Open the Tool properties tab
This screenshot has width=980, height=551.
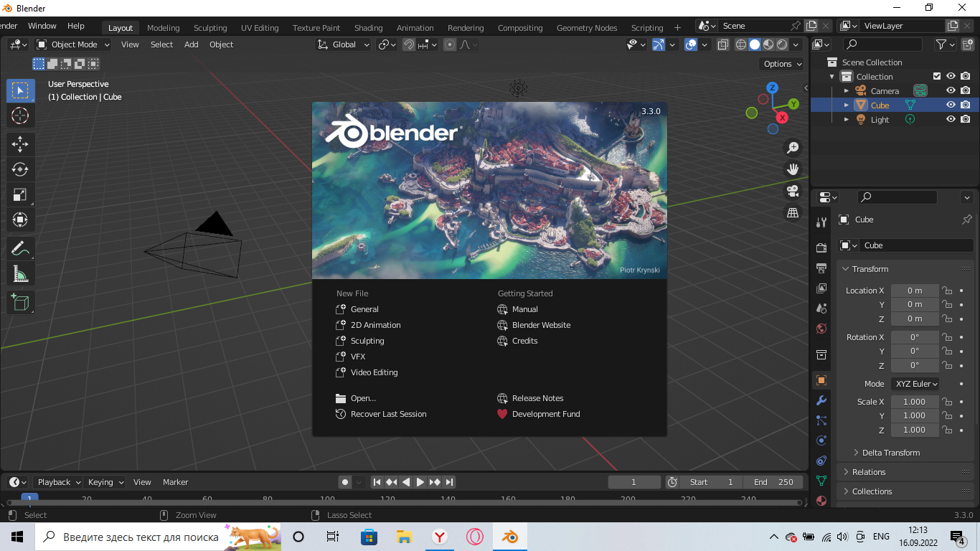coord(821,222)
